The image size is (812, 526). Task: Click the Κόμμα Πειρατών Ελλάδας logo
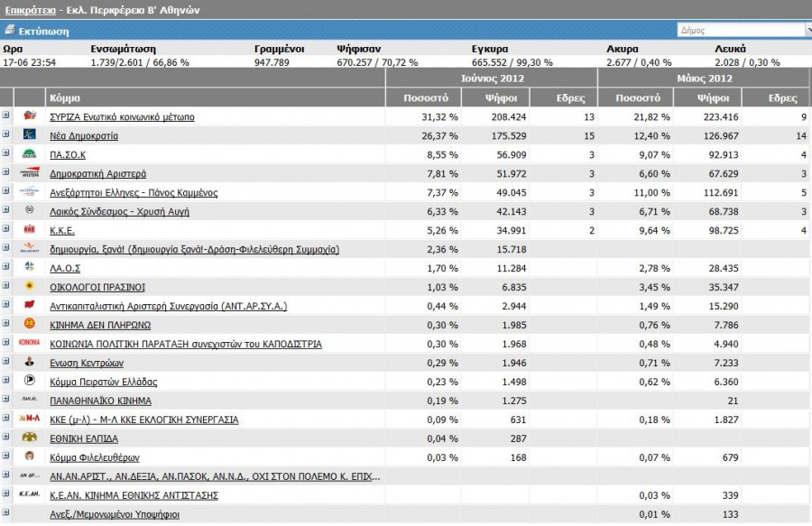[x=30, y=382]
